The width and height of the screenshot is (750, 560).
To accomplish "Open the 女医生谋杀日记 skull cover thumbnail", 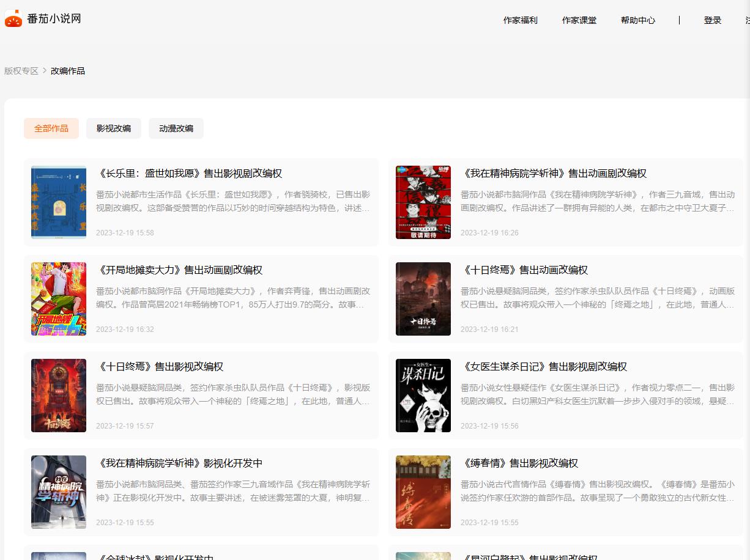I will [x=423, y=396].
